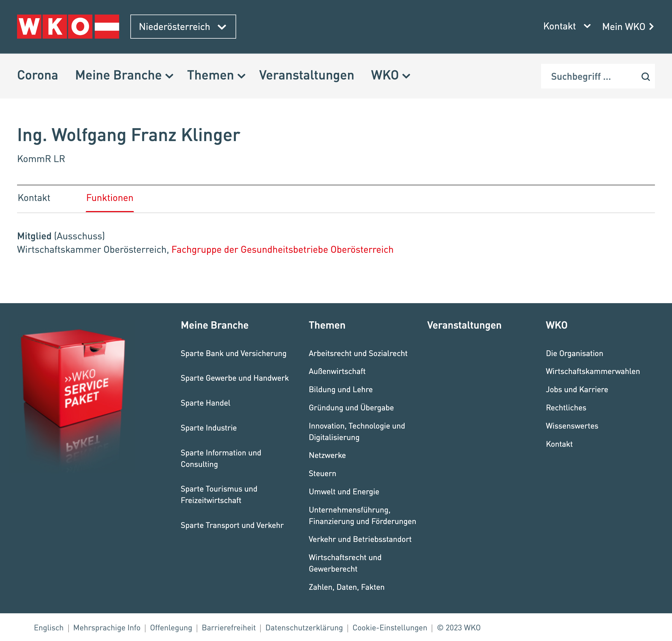Click the search magnifier icon
Image resolution: width=672 pixels, height=641 pixels.
tap(645, 76)
